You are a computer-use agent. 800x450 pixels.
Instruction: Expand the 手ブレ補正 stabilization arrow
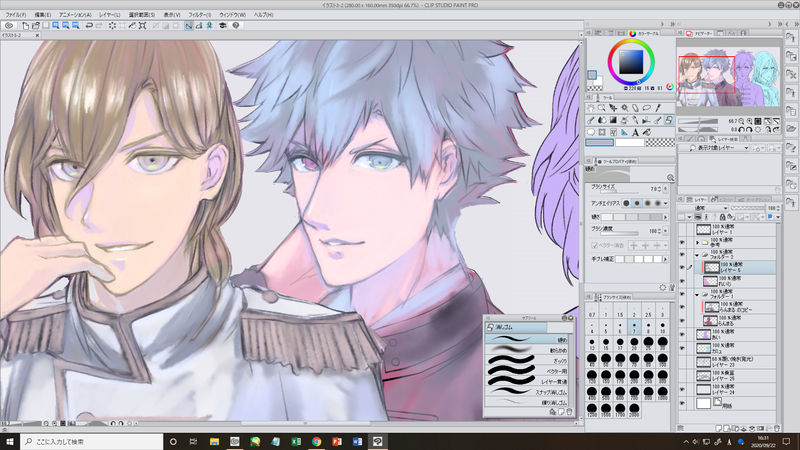665,259
